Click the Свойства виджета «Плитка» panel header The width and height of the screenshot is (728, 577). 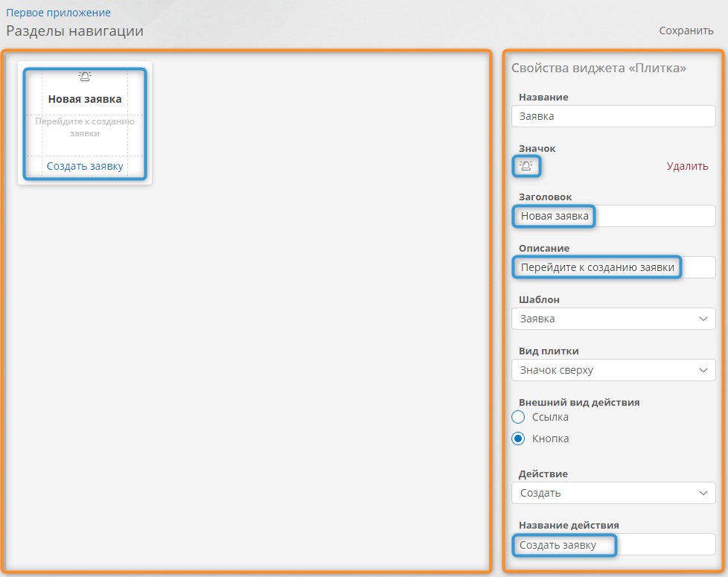coord(598,68)
